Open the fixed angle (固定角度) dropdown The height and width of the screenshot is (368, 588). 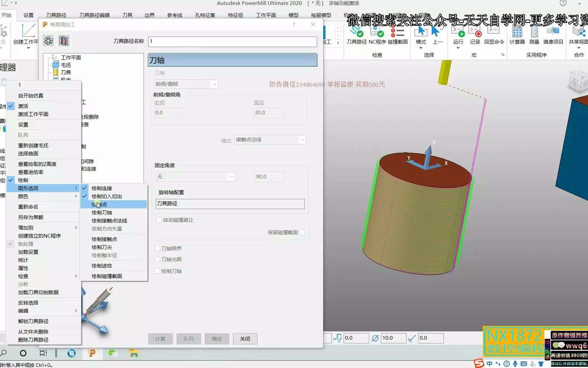(195, 177)
